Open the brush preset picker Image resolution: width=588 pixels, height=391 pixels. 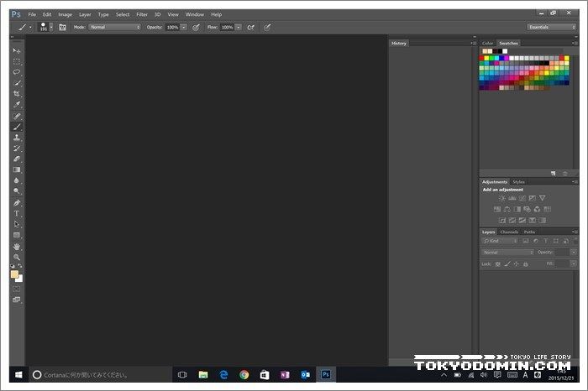click(x=51, y=28)
